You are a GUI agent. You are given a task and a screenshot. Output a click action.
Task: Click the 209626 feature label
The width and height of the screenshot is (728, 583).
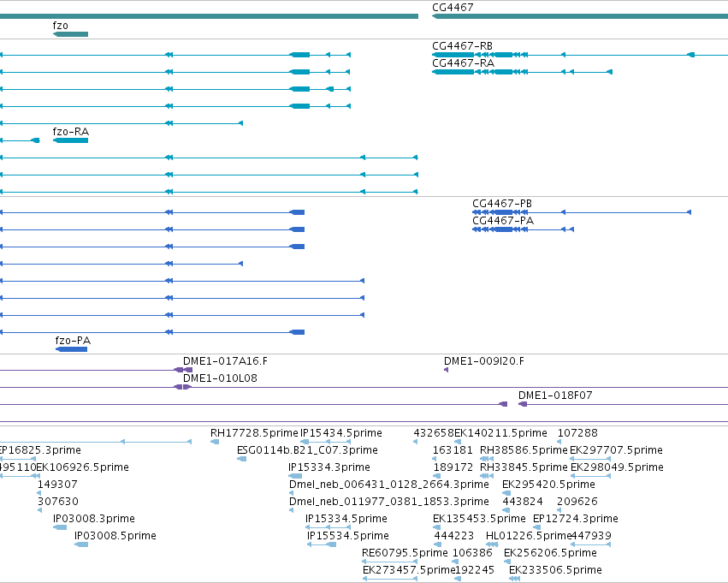click(577, 502)
